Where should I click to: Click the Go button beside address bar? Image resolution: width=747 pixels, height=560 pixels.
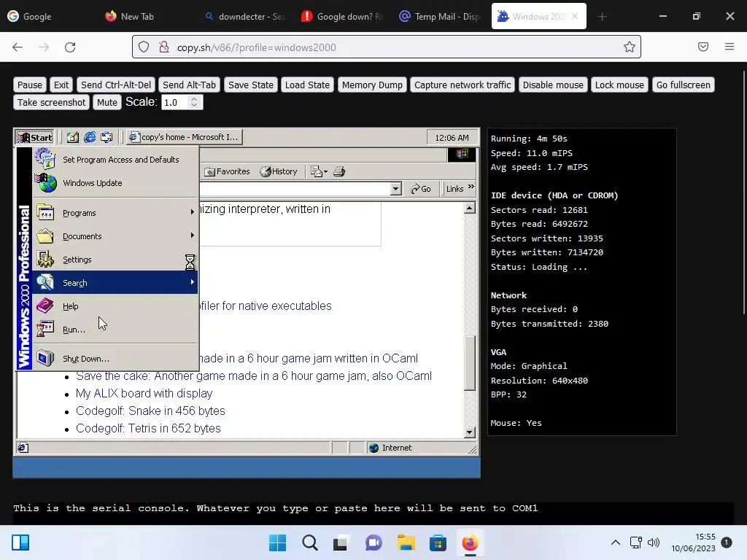point(421,189)
